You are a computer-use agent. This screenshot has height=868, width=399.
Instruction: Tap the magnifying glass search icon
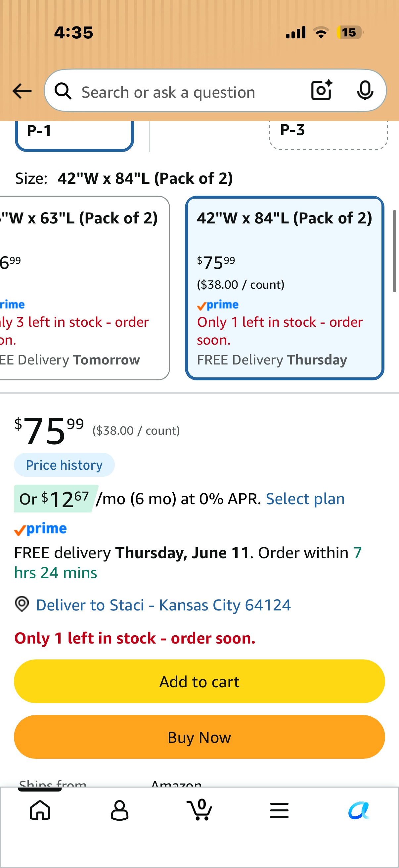pyautogui.click(x=63, y=91)
